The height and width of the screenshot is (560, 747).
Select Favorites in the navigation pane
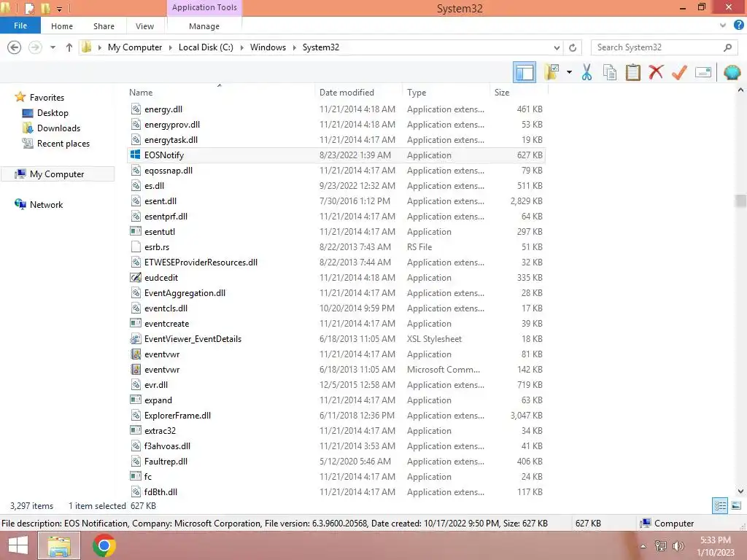coord(47,97)
